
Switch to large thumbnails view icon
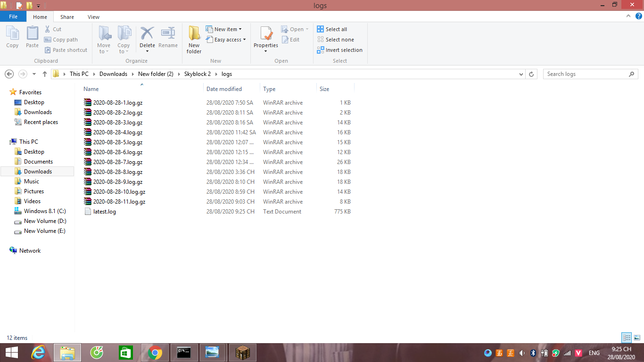point(637,337)
